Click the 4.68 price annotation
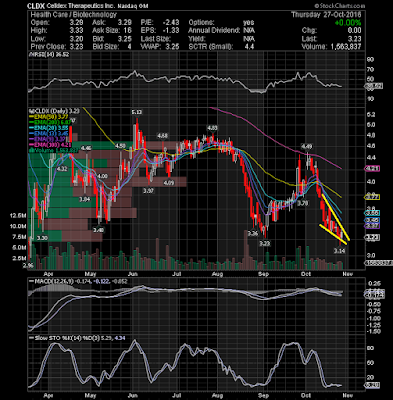The height and width of the screenshot is (400, 393). click(162, 136)
